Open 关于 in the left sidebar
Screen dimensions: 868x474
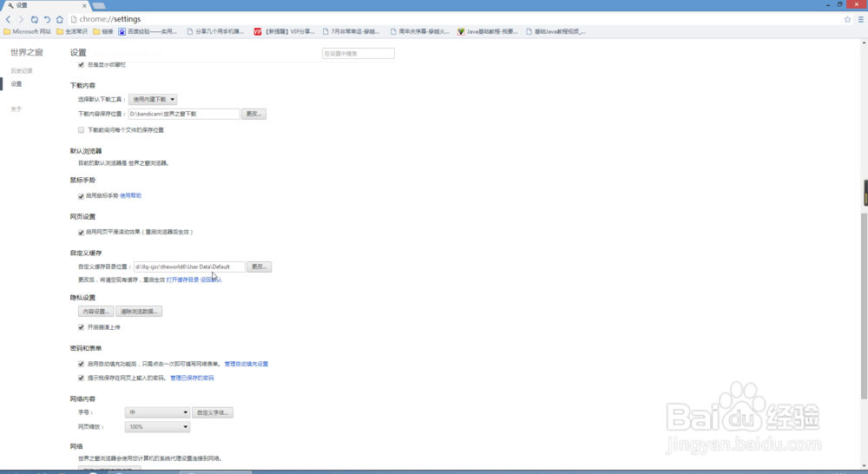point(16,109)
